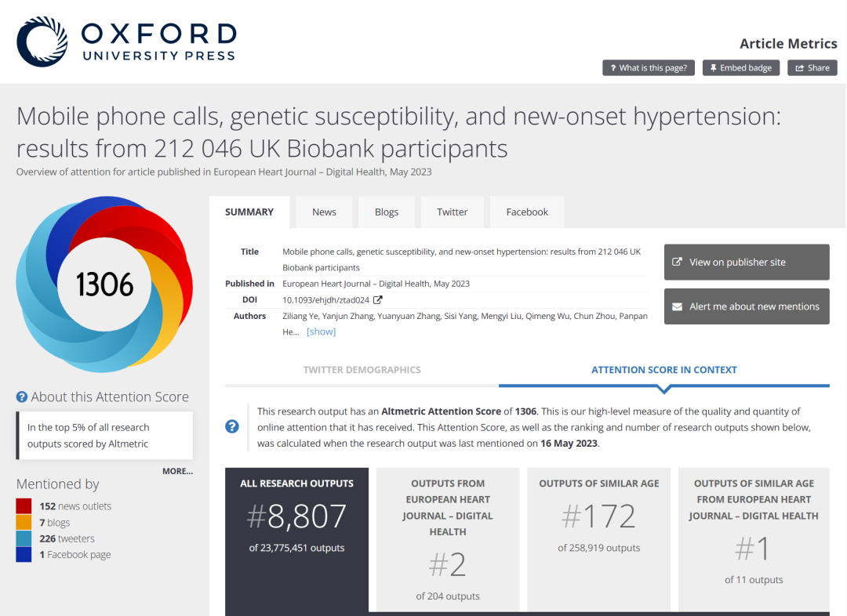Click the external link icon next to the DOI

pyautogui.click(x=377, y=299)
